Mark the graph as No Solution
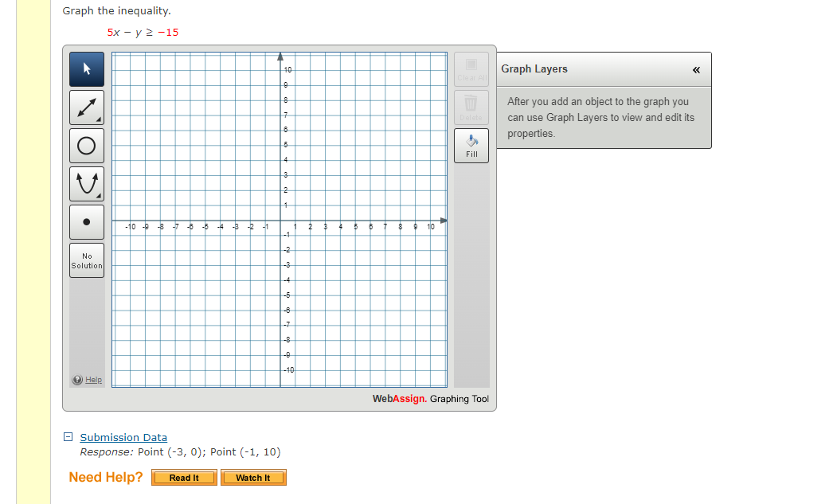Viewport: 829px width, 504px height. click(87, 260)
